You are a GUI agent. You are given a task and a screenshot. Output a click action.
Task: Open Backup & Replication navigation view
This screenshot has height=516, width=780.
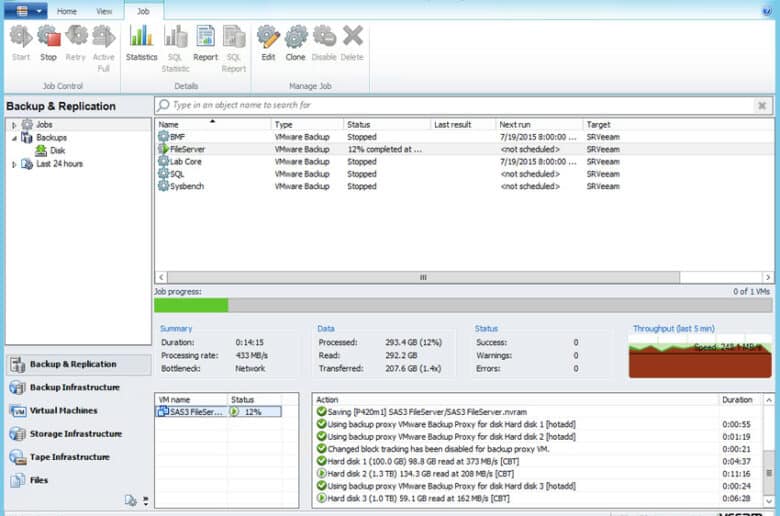79,364
